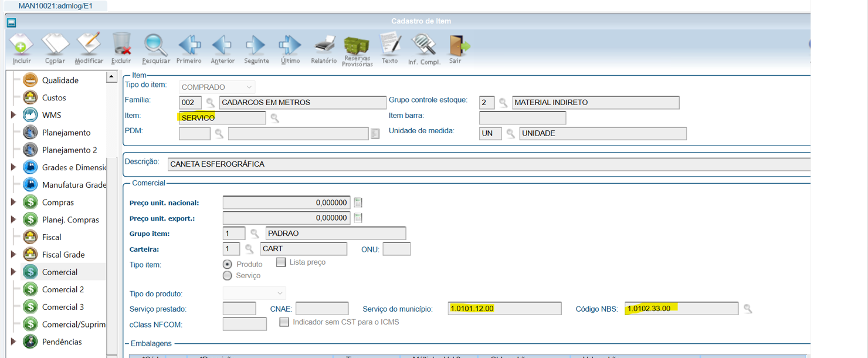868x358 pixels.
Task: Click lookup magnifier for Grupo controle estoque
Action: pyautogui.click(x=503, y=103)
